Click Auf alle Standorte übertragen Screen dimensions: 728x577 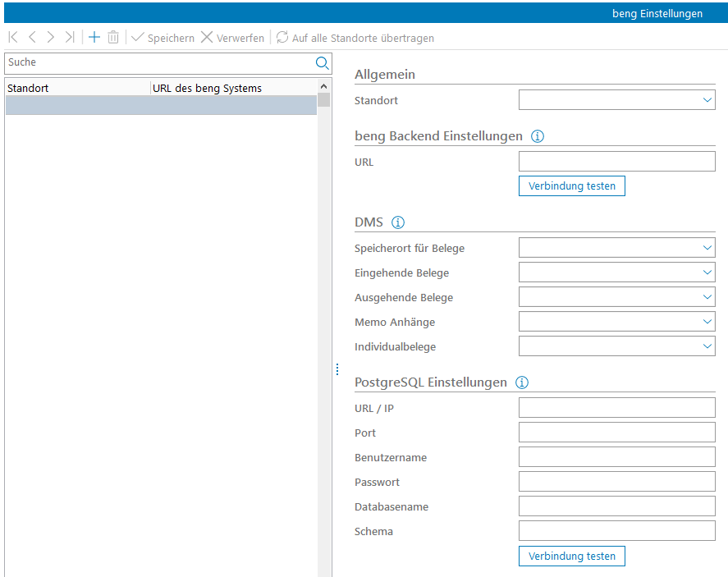click(355, 38)
